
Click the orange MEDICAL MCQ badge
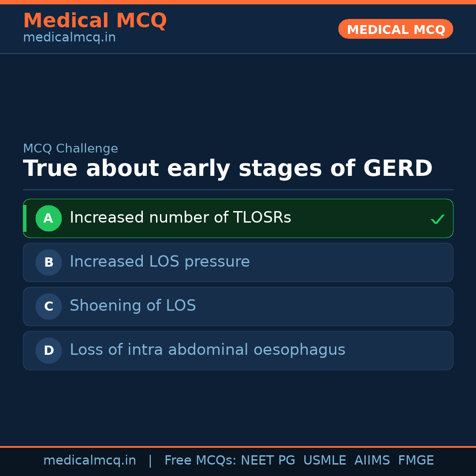395,30
